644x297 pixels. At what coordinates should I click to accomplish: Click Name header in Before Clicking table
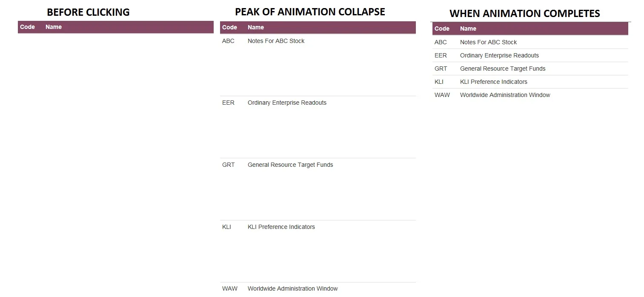click(54, 27)
